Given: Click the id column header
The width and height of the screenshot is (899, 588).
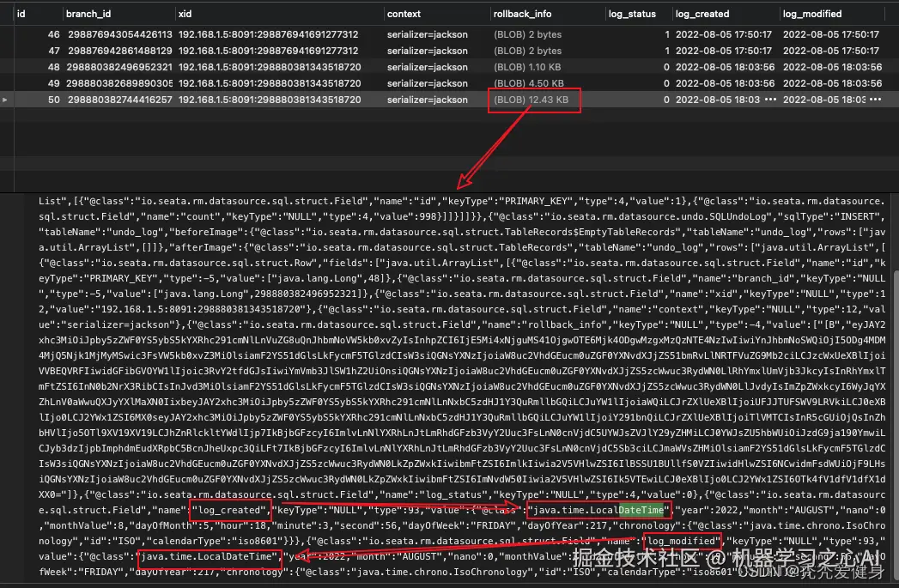Looking at the screenshot, I should [21, 14].
